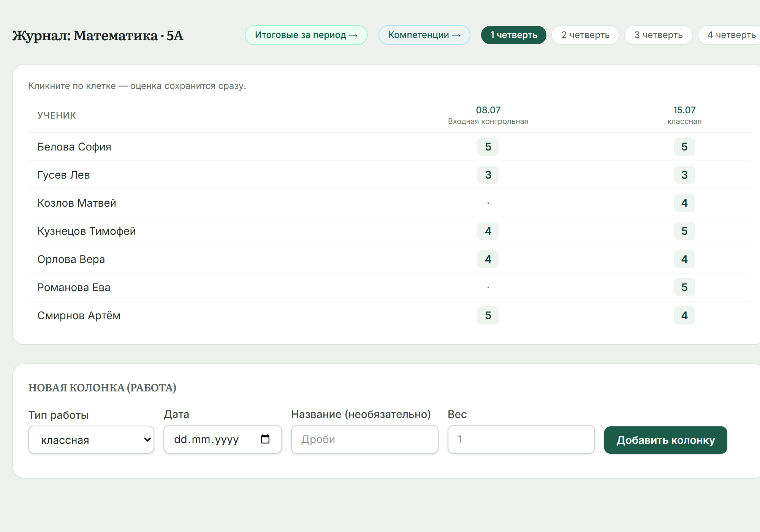Click student name Смирнов Артём
The image size is (760, 532).
[79, 315]
